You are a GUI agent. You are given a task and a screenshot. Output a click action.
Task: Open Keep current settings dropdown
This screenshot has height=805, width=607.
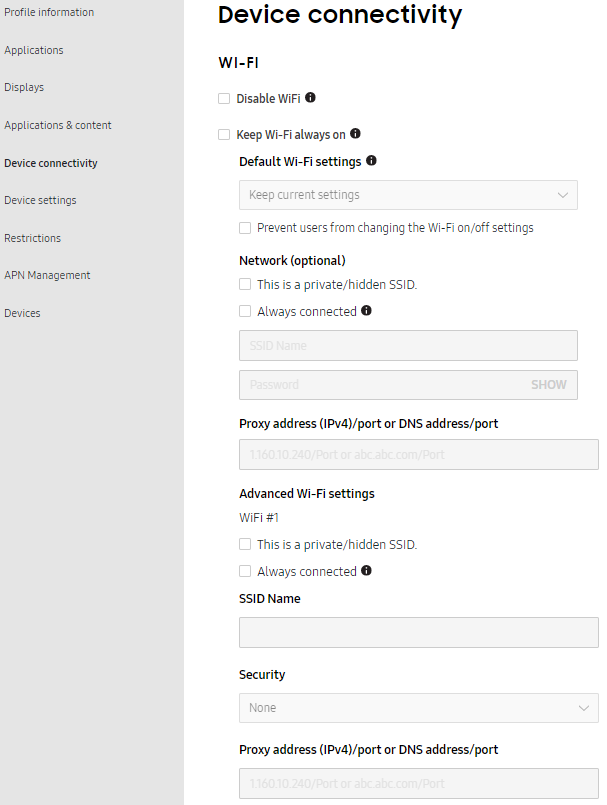click(x=408, y=195)
